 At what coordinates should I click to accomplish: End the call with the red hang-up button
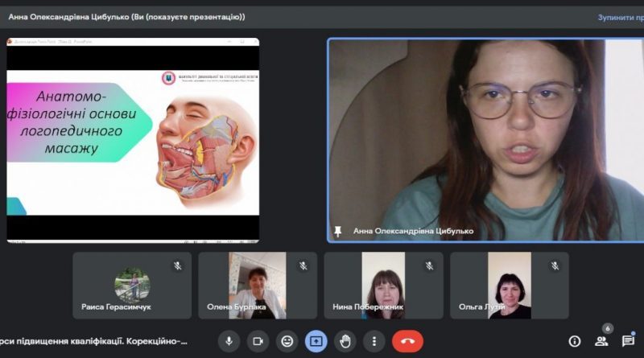click(x=407, y=341)
